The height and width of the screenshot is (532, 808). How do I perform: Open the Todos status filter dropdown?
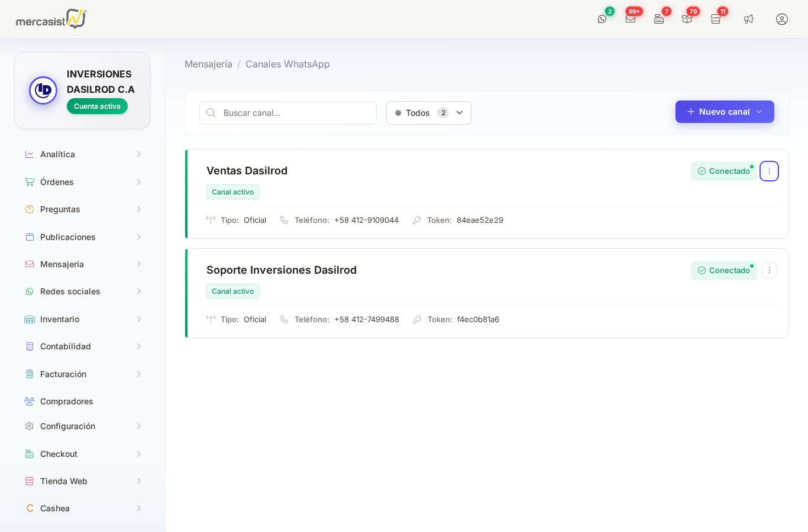tap(429, 113)
